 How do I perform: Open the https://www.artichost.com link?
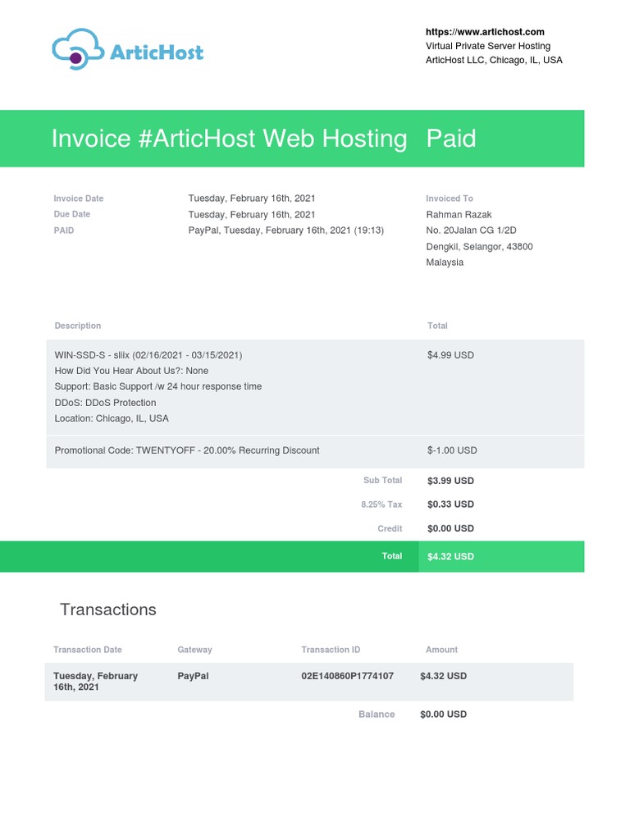(485, 32)
